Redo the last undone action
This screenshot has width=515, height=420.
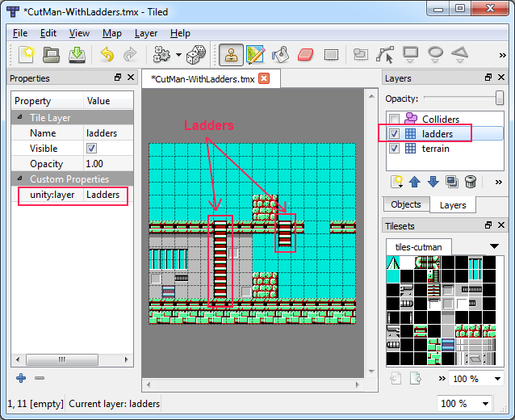click(131, 54)
